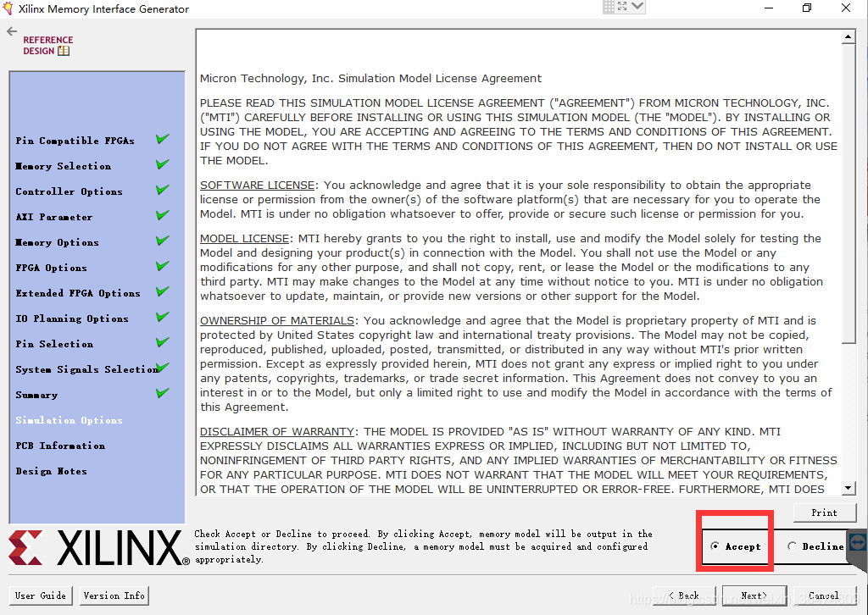
Task: Click the MODEL LICENSE heading
Action: 245,238
